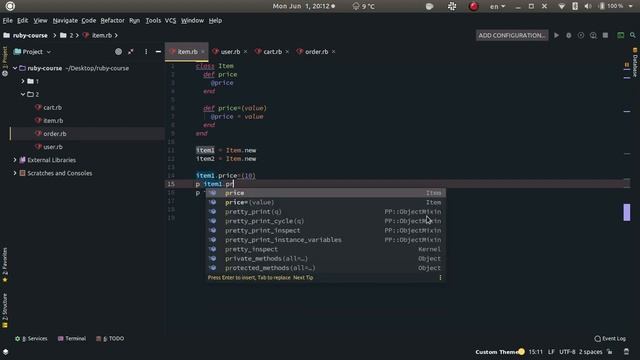Choose pretty_print_cycle(q) suggestion

coord(326,221)
